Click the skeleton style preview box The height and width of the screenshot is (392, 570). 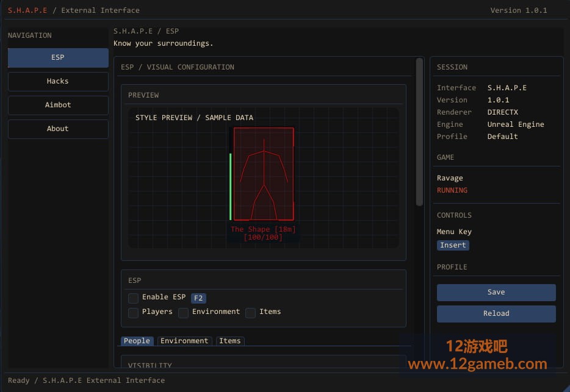264,174
